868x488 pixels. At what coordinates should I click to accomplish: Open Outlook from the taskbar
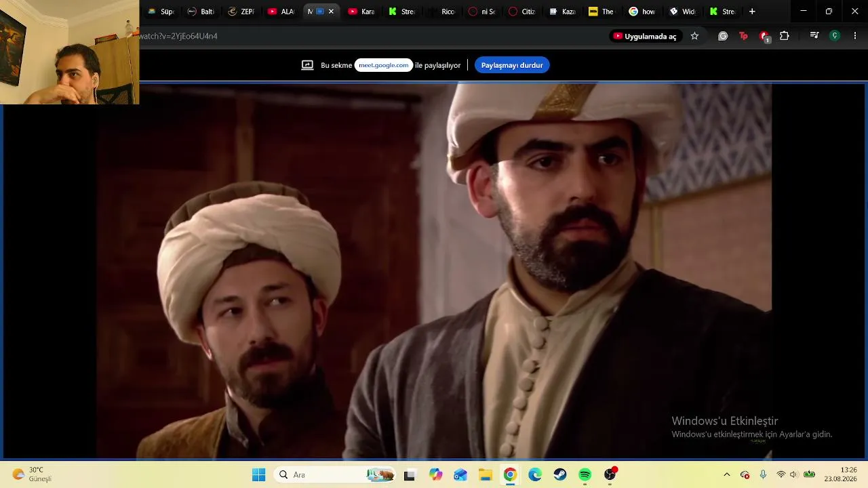(x=460, y=475)
